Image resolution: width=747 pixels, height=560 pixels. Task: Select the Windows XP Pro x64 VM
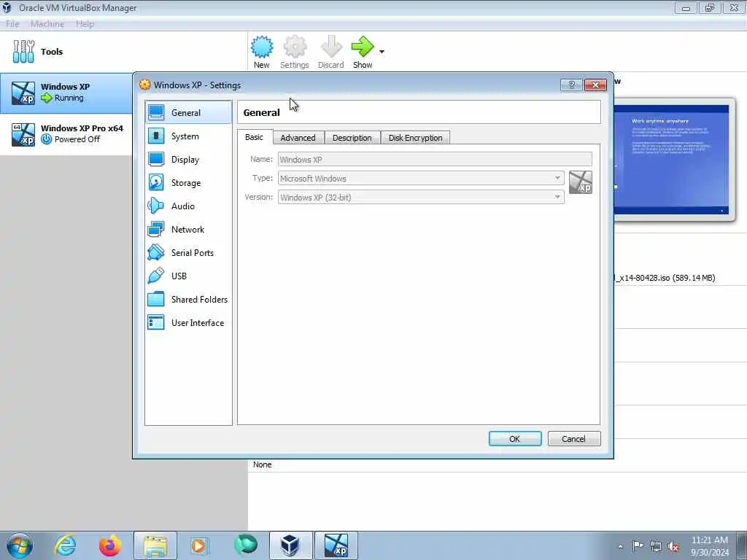click(66, 134)
